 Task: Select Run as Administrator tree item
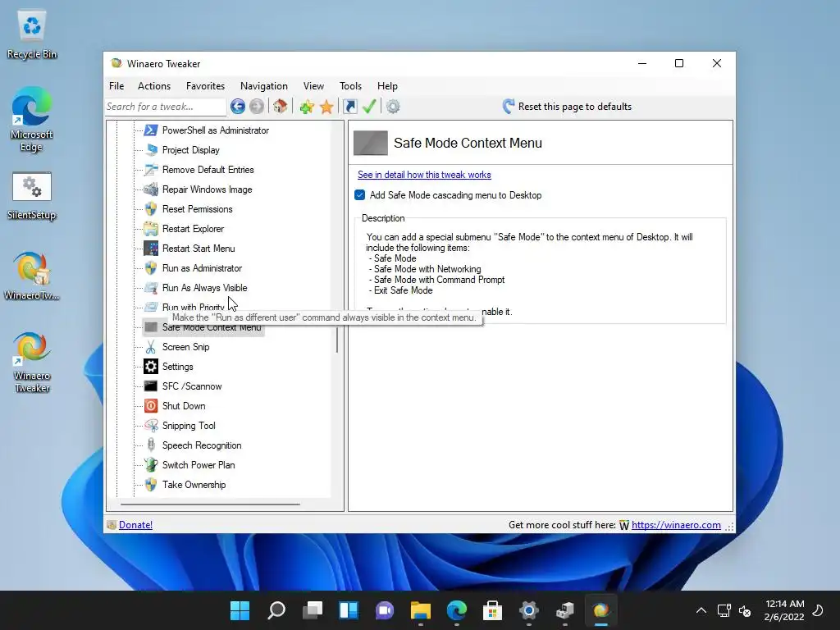(x=202, y=268)
